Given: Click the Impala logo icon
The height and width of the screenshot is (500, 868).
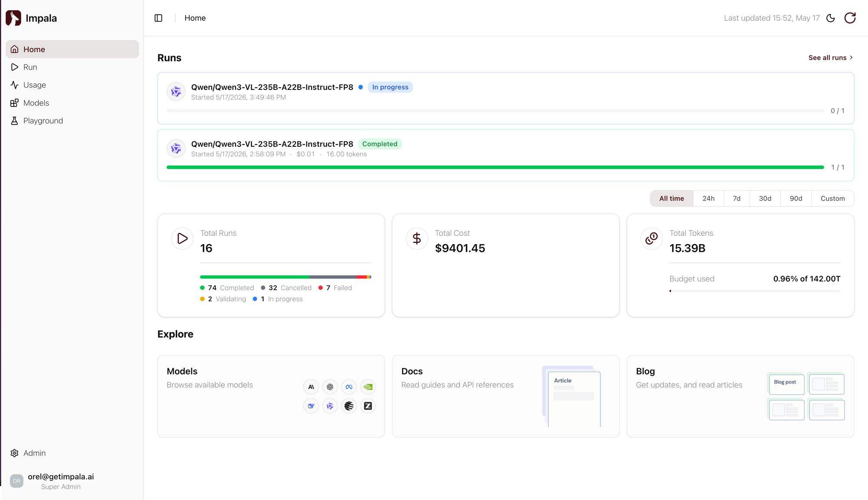Looking at the screenshot, I should coord(13,18).
